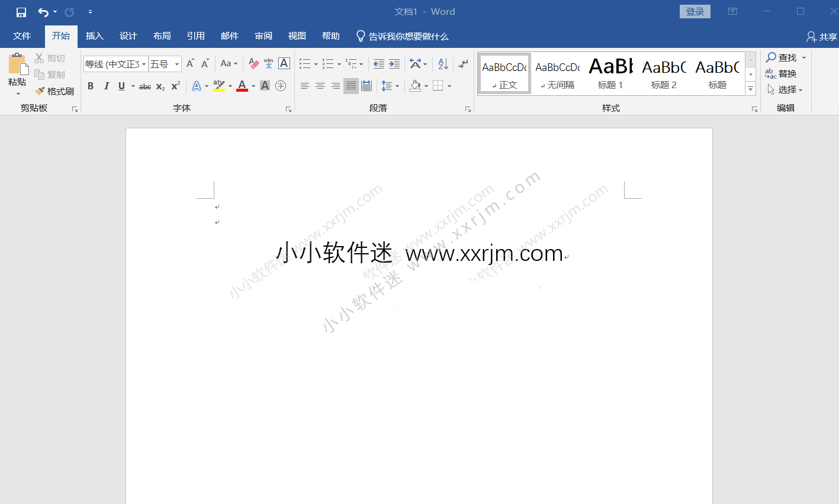Toggle justify alignment button
The image size is (839, 504).
[351, 86]
